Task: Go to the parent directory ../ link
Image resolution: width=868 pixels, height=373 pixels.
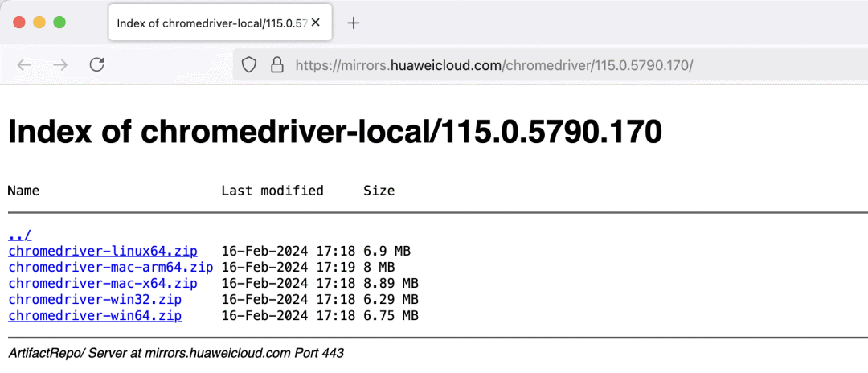Action: click(x=20, y=236)
